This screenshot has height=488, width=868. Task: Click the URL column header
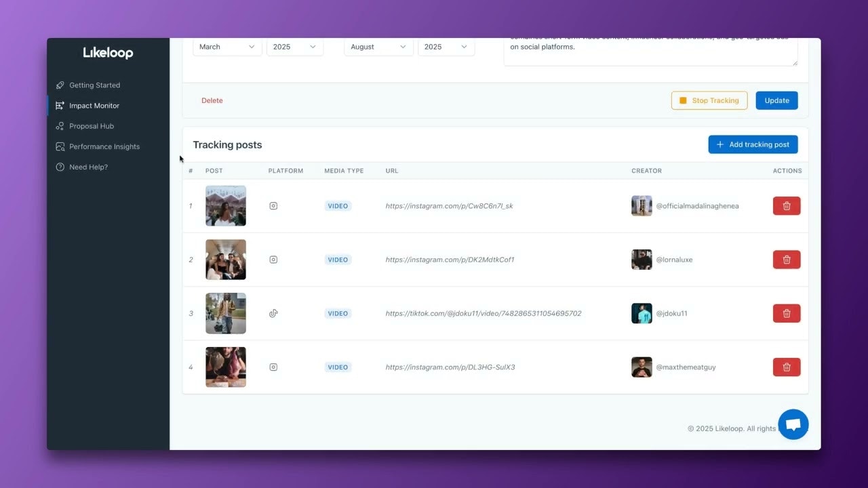[392, 171]
